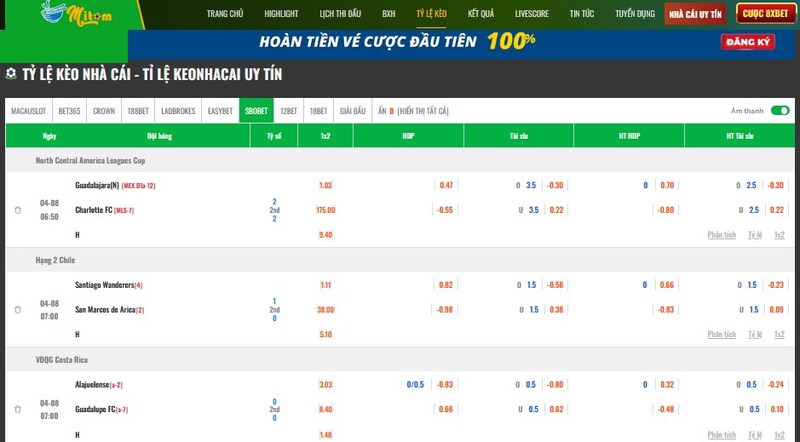Click the VĐQG Costa Rica league heading
The image size is (800, 442).
click(x=62, y=359)
